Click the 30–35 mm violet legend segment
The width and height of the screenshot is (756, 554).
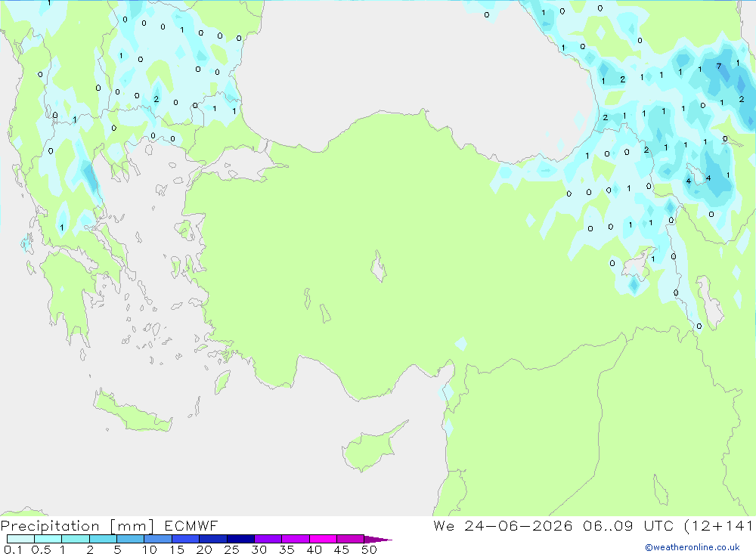(x=268, y=539)
